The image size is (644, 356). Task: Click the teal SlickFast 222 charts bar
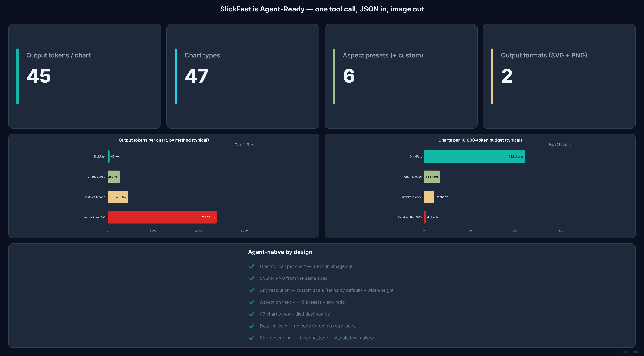(474, 156)
